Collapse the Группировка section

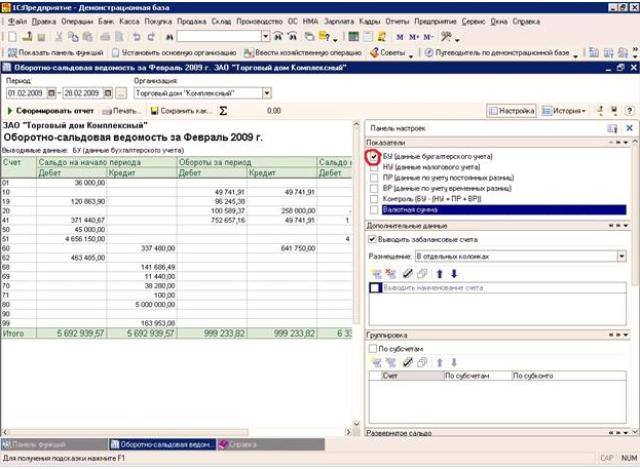[x=626, y=335]
